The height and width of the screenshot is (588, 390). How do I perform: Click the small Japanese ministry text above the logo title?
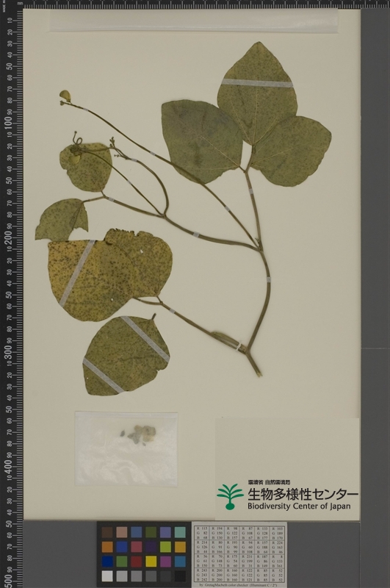click(269, 482)
